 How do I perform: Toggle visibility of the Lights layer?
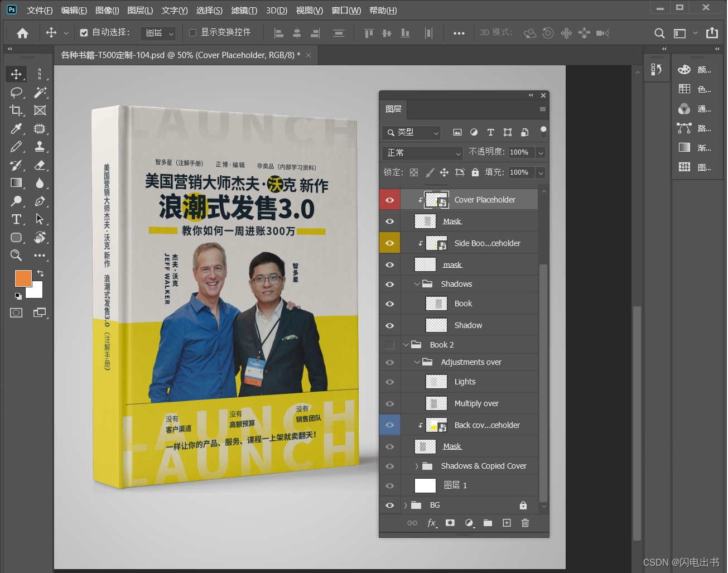[390, 382]
